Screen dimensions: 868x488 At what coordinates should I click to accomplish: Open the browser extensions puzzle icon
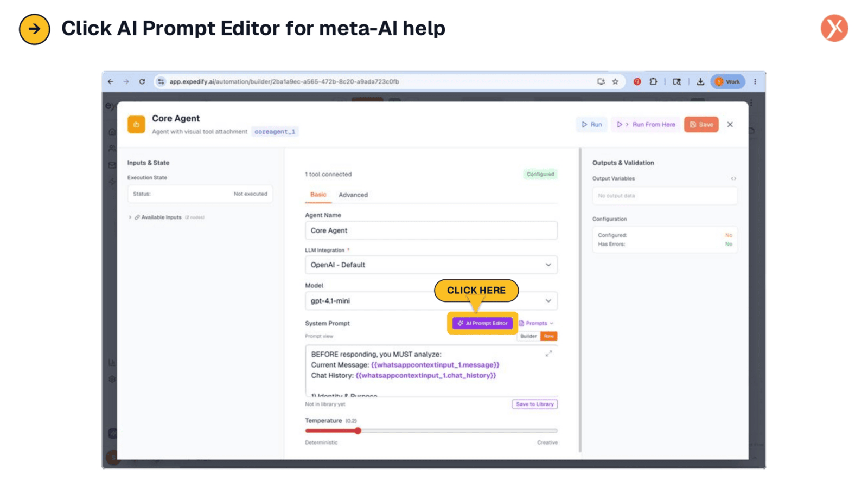pyautogui.click(x=653, y=81)
